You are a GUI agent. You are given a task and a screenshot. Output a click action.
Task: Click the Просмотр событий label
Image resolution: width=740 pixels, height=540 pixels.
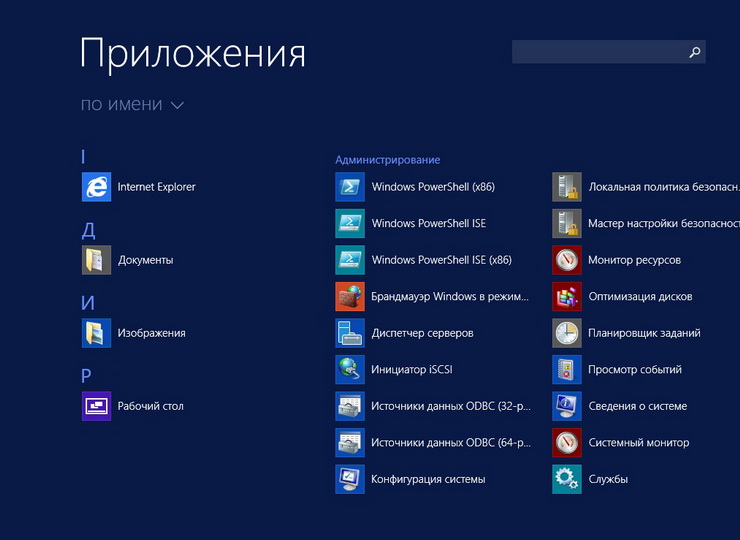(635, 369)
